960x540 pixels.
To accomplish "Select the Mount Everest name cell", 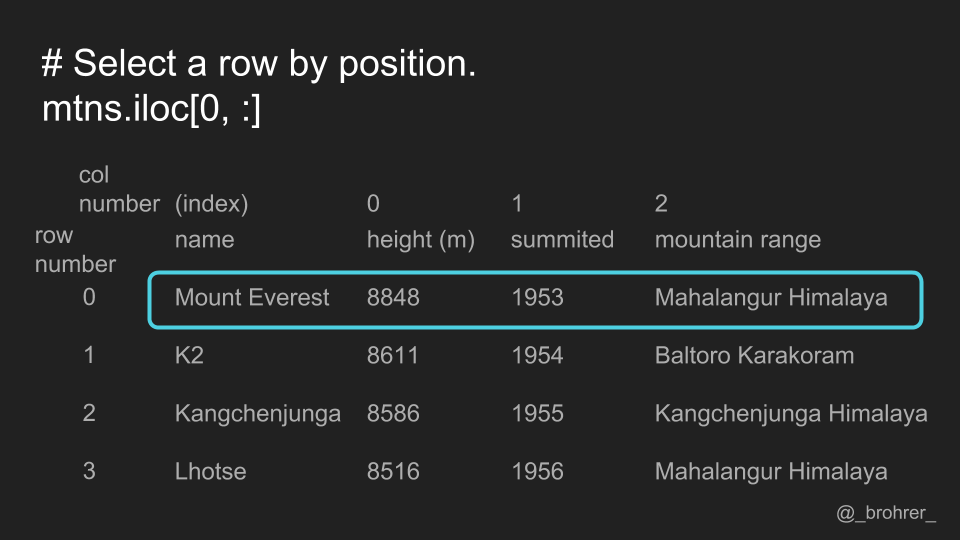I will pos(252,298).
